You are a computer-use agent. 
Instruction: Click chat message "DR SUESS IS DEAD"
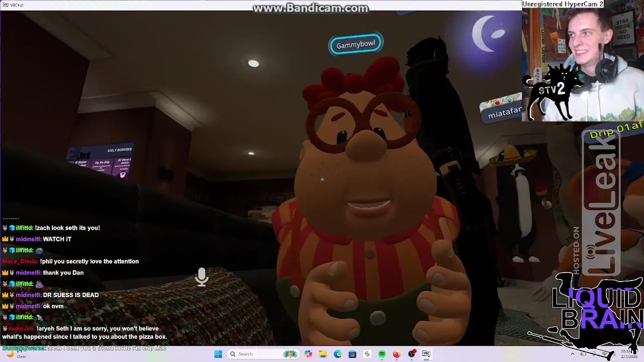coord(70,295)
